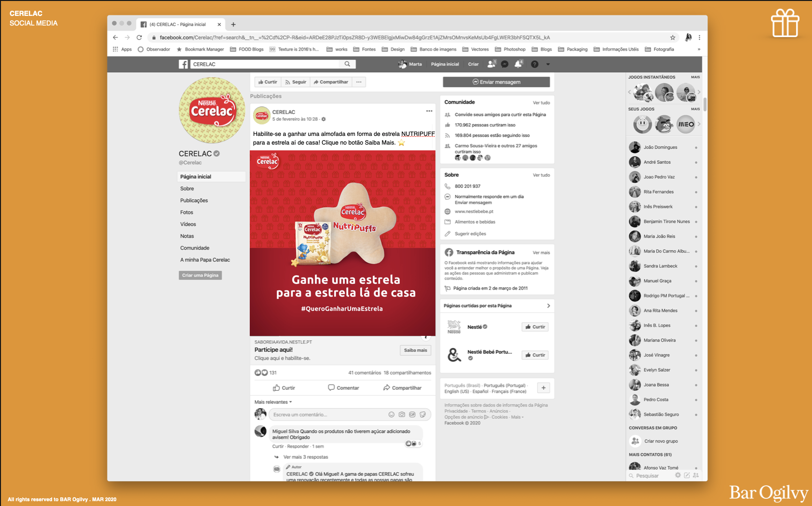The width and height of the screenshot is (812, 506).
Task: Add GIF in comment field
Action: click(412, 414)
